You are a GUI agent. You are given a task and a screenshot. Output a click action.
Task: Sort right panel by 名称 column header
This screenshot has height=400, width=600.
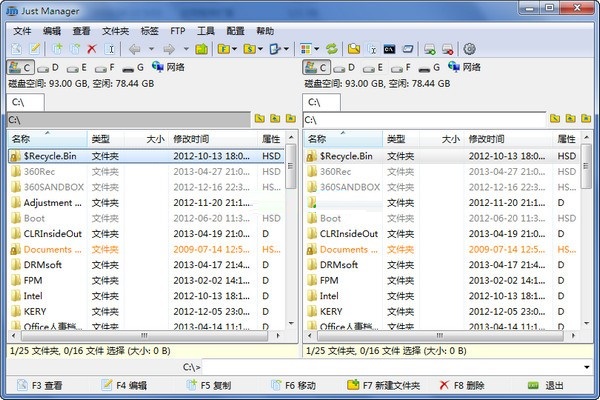pos(343,139)
